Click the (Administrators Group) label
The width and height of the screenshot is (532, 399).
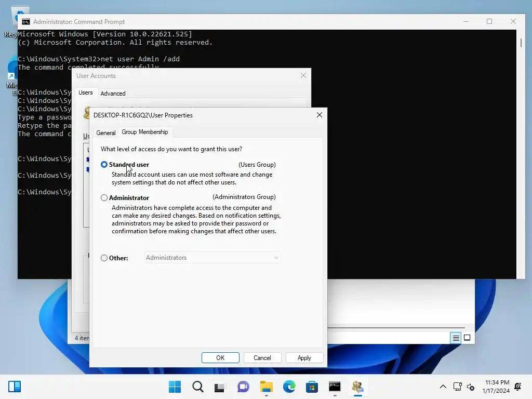(x=244, y=197)
